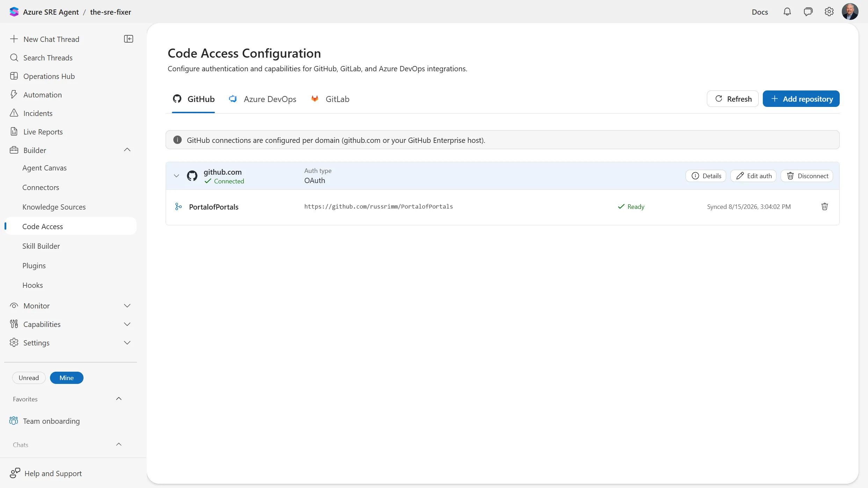Collapse the Chats list
Viewport: 868px width, 488px height.
tap(119, 444)
